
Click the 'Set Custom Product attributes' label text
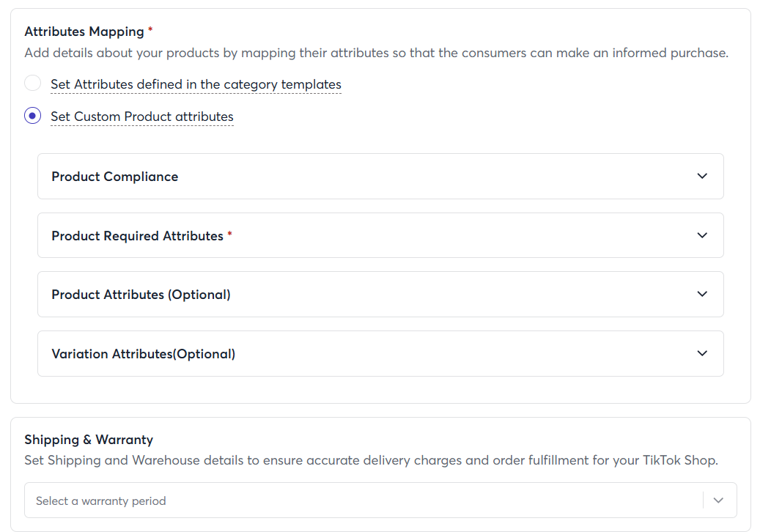(x=142, y=117)
